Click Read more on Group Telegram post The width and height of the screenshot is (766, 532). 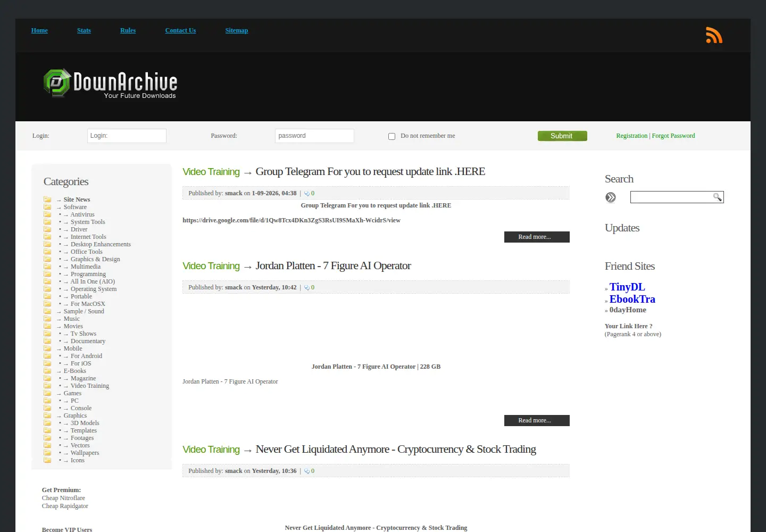(537, 237)
